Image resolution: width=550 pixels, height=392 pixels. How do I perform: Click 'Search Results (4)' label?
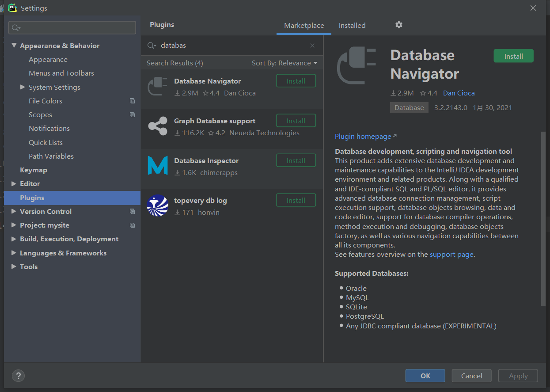pyautogui.click(x=175, y=63)
